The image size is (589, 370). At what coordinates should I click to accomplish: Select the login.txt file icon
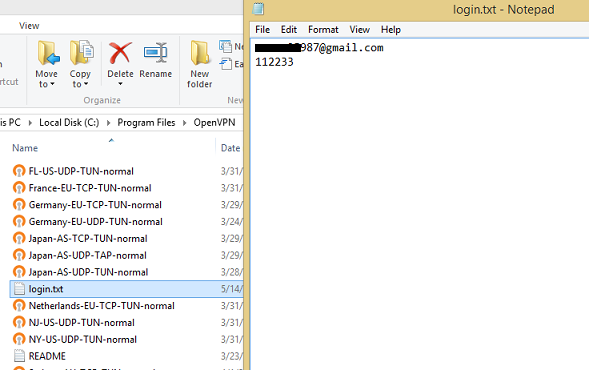click(x=19, y=289)
